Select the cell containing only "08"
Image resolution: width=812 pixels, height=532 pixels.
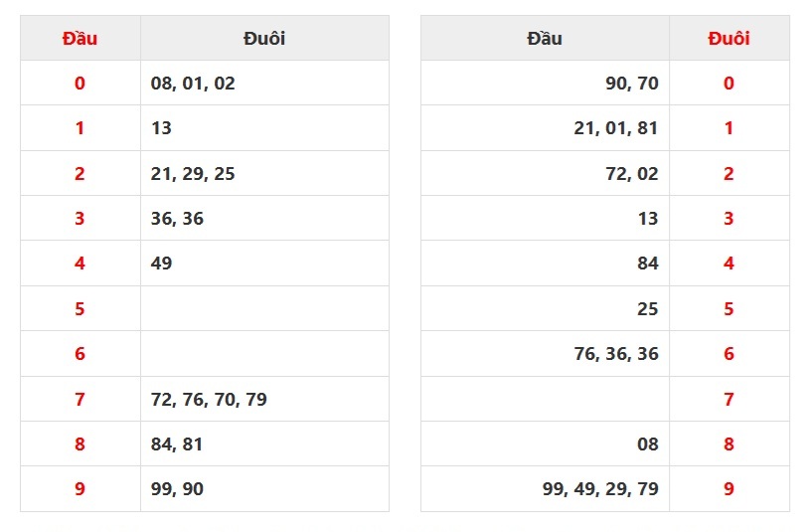click(x=647, y=444)
